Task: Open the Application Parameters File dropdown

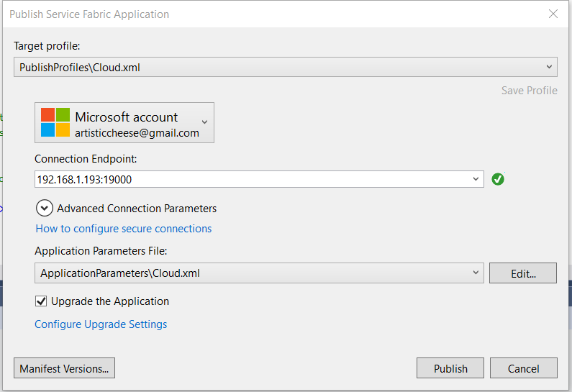Action: (x=259, y=273)
